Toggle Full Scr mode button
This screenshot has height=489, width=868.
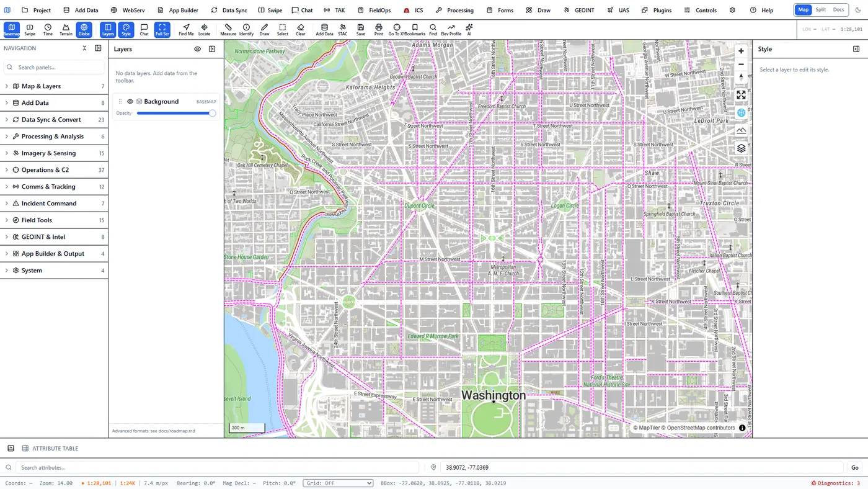(162, 29)
